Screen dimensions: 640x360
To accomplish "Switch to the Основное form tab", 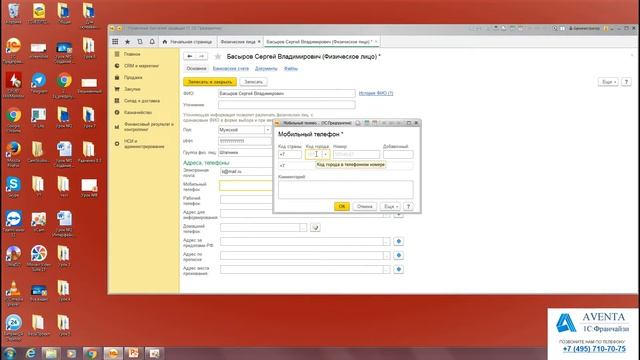I will (196, 69).
